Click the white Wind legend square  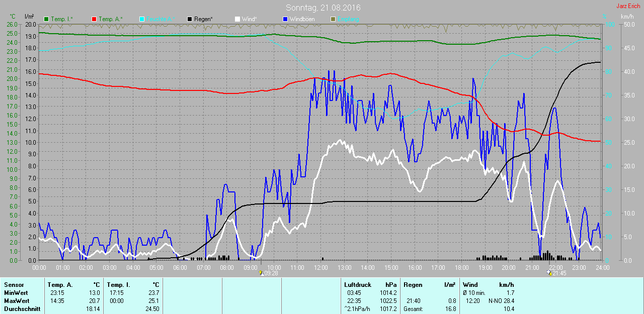pyautogui.click(x=237, y=19)
